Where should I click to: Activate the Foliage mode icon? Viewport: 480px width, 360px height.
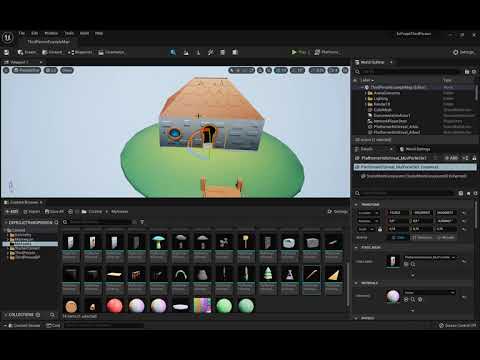point(198,52)
